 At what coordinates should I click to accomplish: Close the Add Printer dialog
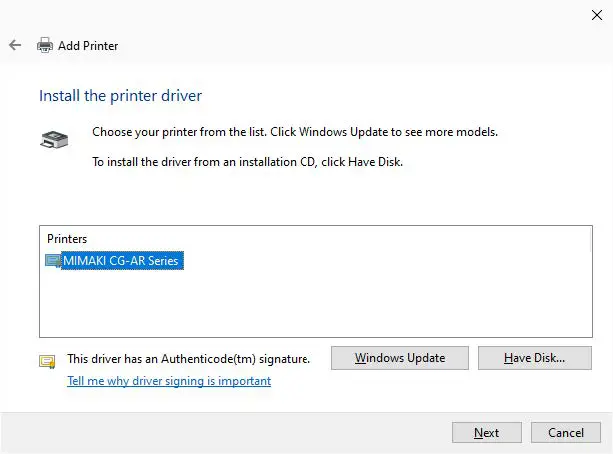point(597,14)
